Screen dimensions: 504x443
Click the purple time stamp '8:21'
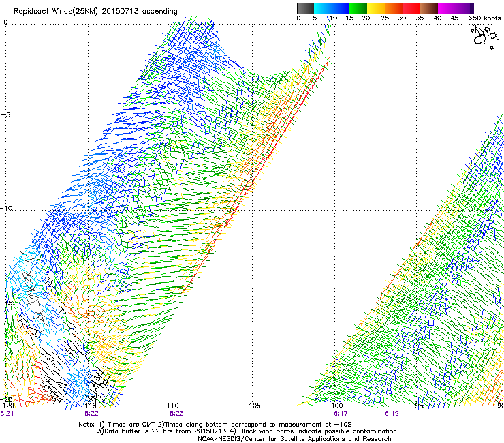pyautogui.click(x=7, y=414)
